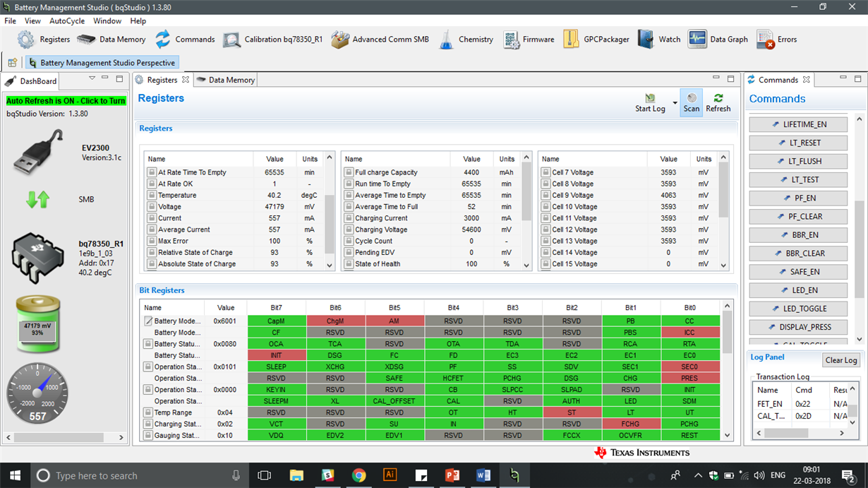868x488 pixels.
Task: Open the AutoCycle menu
Action: 67,21
